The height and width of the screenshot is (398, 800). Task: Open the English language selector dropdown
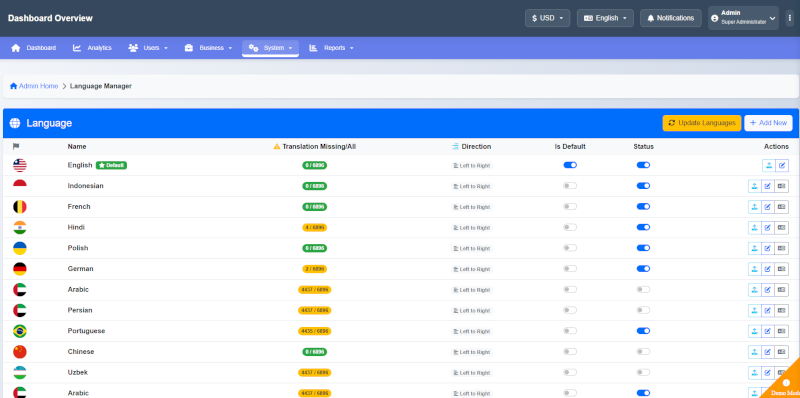pyautogui.click(x=605, y=18)
